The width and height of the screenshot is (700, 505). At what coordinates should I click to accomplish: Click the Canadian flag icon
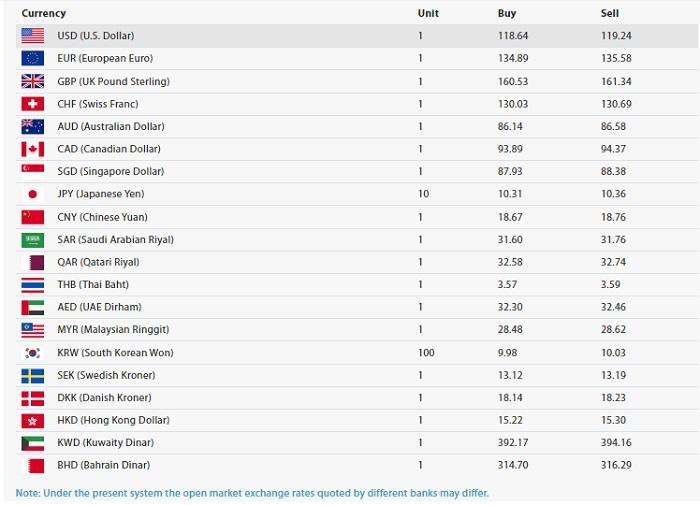coord(32,149)
